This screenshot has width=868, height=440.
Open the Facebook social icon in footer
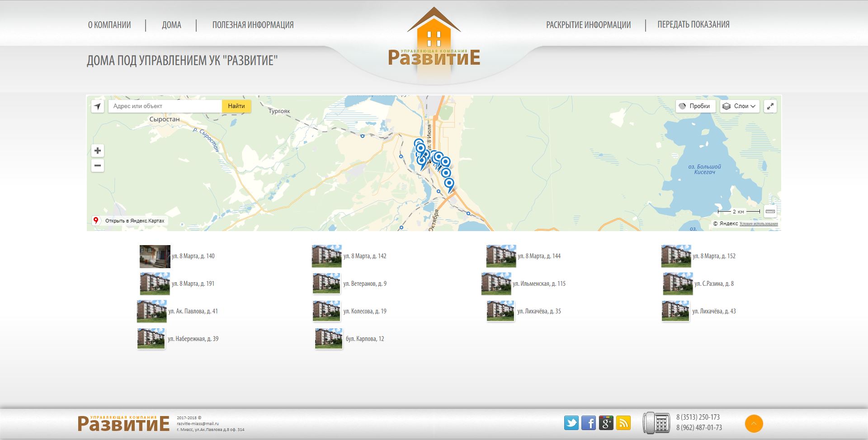tap(589, 423)
